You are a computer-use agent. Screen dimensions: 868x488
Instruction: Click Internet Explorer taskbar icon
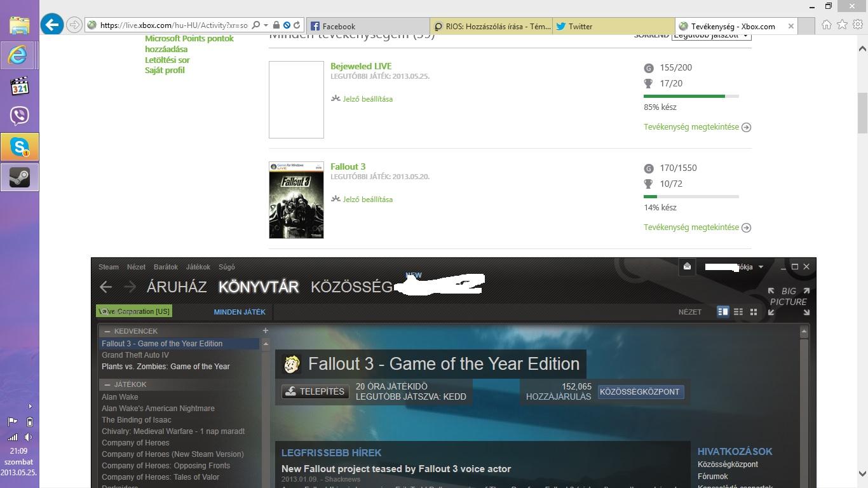point(18,55)
